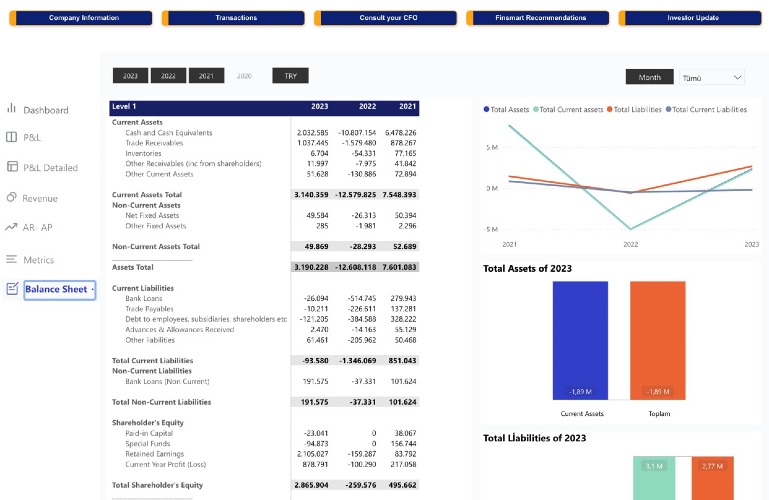Click Total Shareholder's Equity row

264,485
